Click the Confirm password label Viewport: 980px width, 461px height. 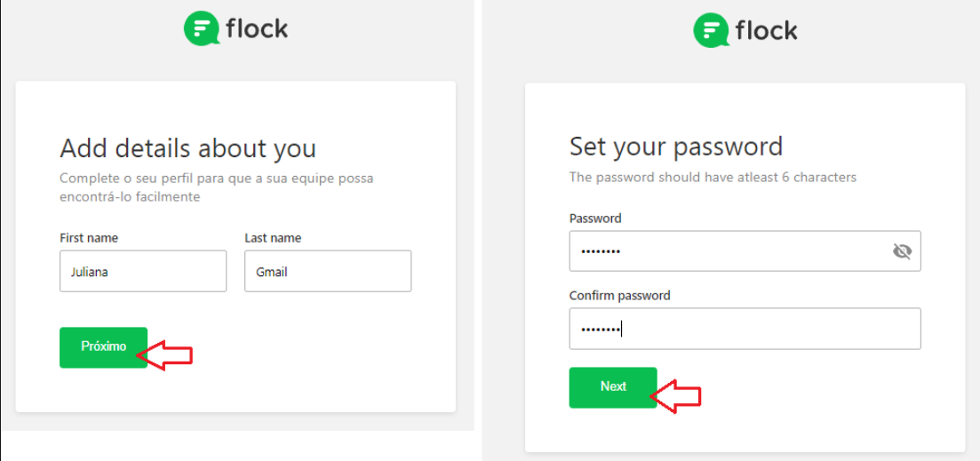pyautogui.click(x=620, y=296)
